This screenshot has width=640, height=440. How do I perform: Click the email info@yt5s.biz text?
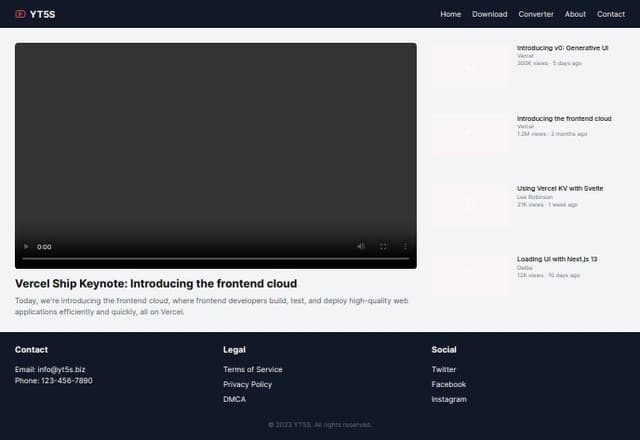(x=50, y=369)
